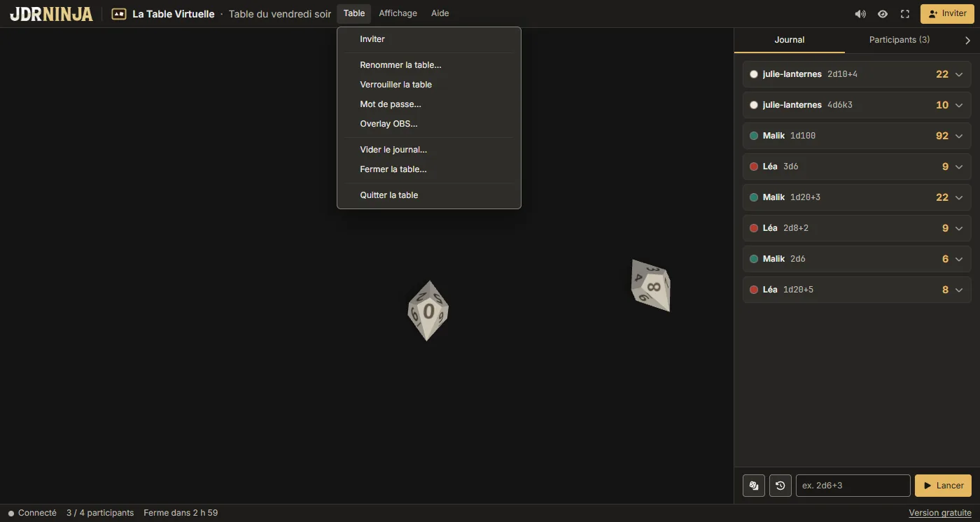Click the red color dot of Léa 3d6
The width and height of the screenshot is (980, 522).
pyautogui.click(x=754, y=167)
